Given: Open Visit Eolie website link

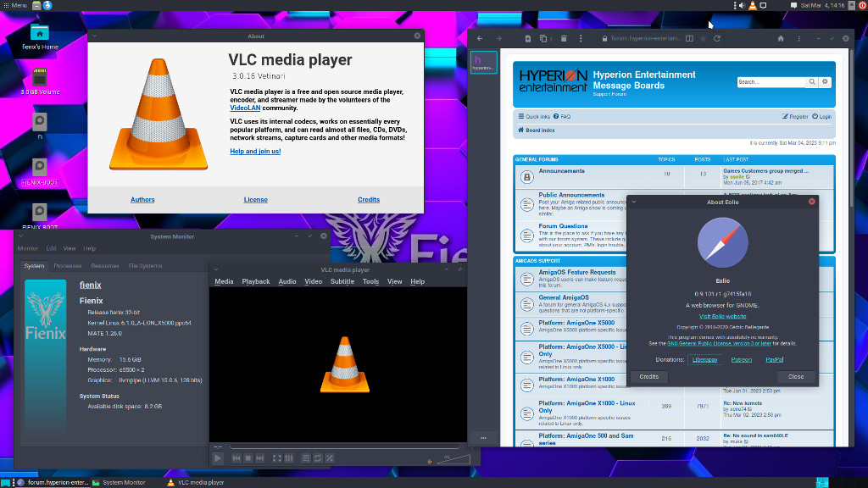Looking at the screenshot, I should click(x=722, y=317).
